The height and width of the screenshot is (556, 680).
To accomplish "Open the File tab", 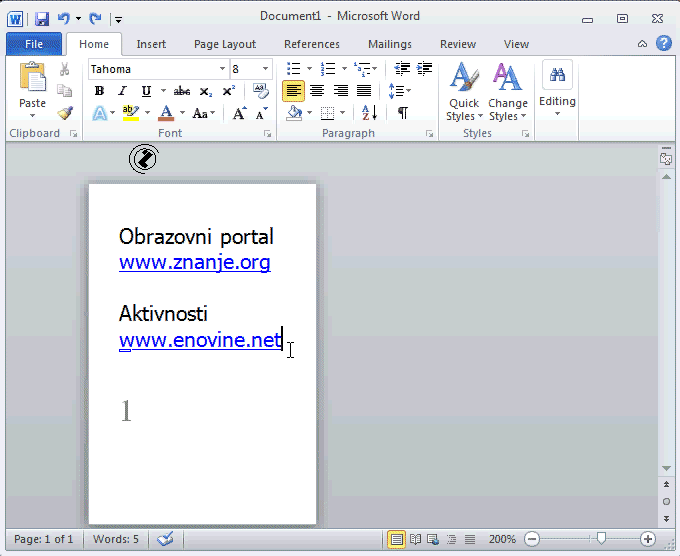I will point(34,44).
